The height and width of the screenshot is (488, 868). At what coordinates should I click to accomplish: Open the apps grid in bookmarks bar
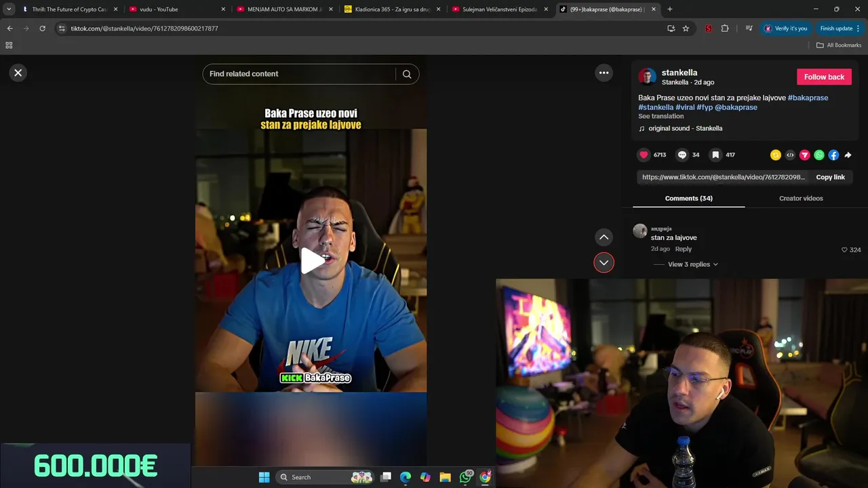[x=9, y=45]
